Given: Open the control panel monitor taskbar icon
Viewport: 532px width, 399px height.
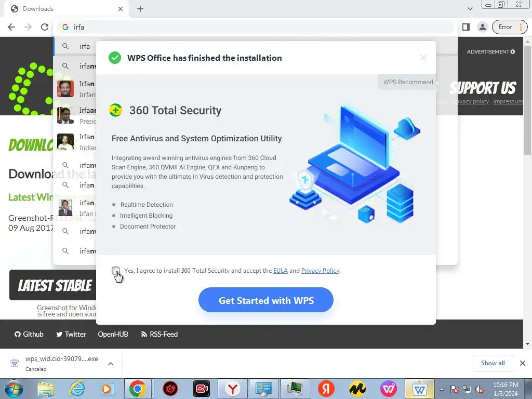Looking at the screenshot, I should [263, 389].
